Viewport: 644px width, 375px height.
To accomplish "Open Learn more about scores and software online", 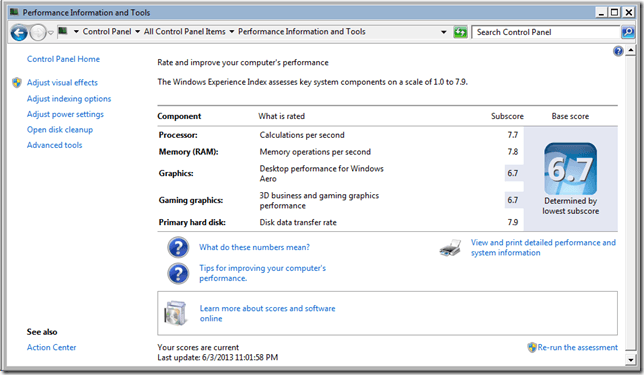I will click(267, 313).
